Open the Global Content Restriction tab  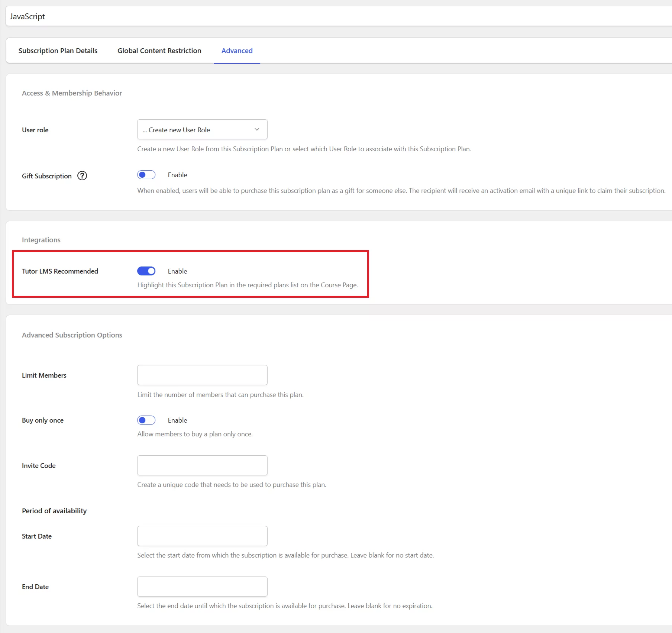tap(159, 51)
